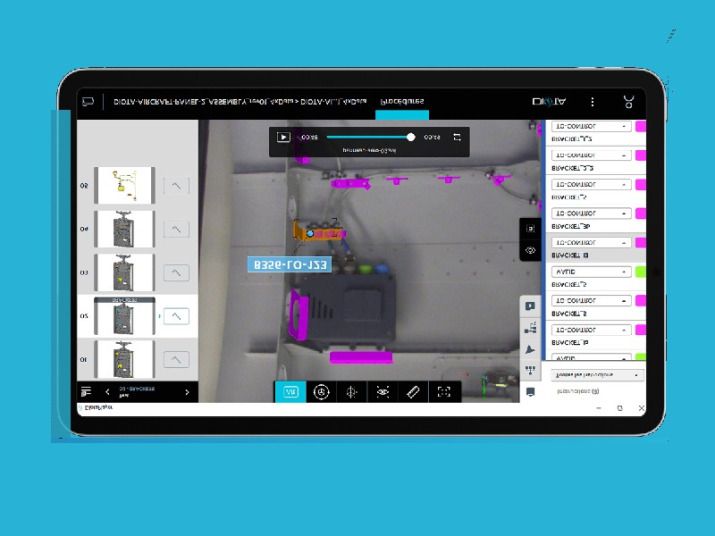715x536 pixels.
Task: Select the wiring-diagram step thumbnail
Action: coord(124,185)
